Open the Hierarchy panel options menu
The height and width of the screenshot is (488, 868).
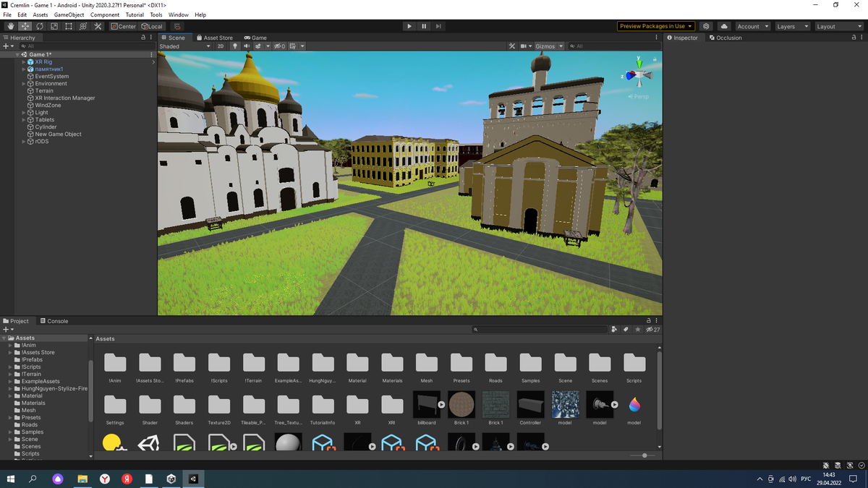coord(151,38)
